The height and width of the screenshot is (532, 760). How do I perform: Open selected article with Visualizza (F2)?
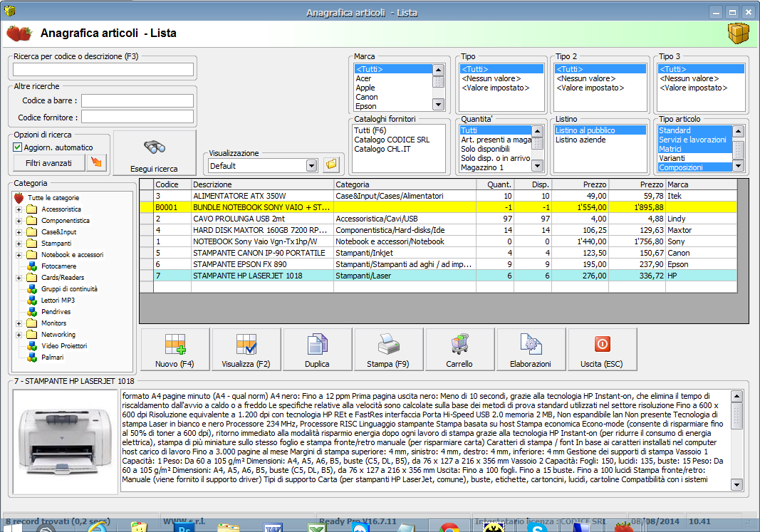pos(246,350)
